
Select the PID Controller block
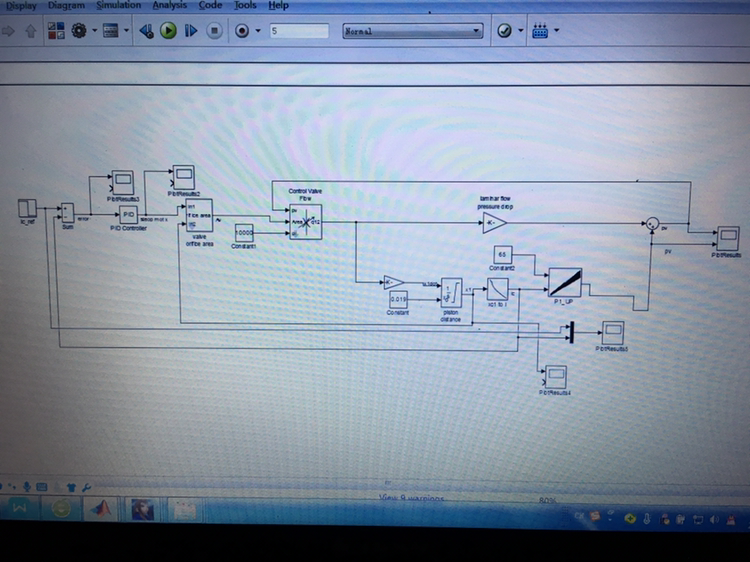[x=128, y=215]
